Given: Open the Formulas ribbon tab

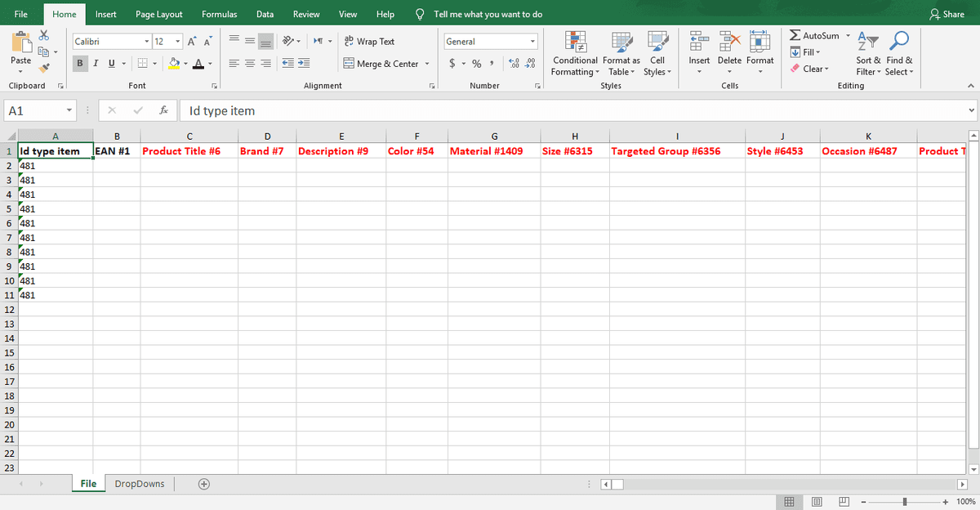Looking at the screenshot, I should point(219,14).
